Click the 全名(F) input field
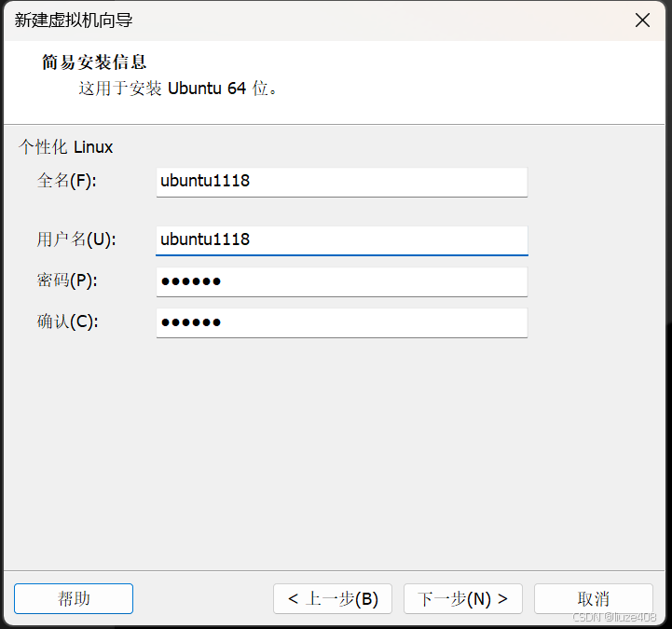Viewport: 672px width, 629px height. pyautogui.click(x=341, y=182)
